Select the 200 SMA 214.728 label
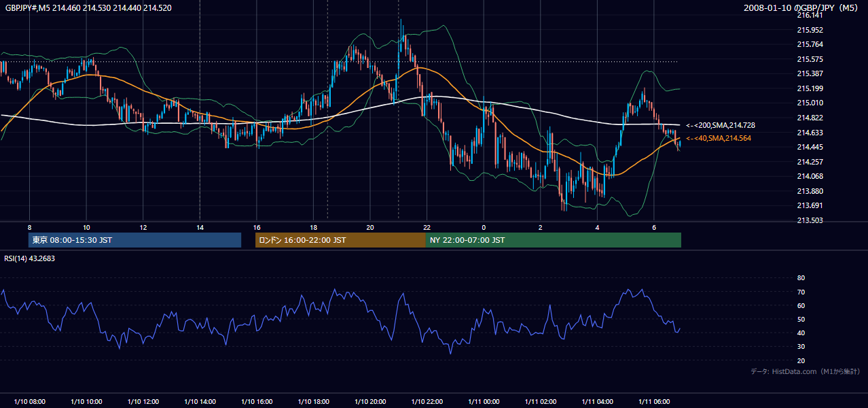This screenshot has width=868, height=408. tap(721, 125)
